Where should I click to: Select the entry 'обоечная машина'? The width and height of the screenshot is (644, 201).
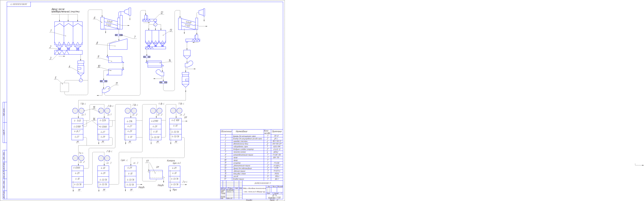point(239,171)
